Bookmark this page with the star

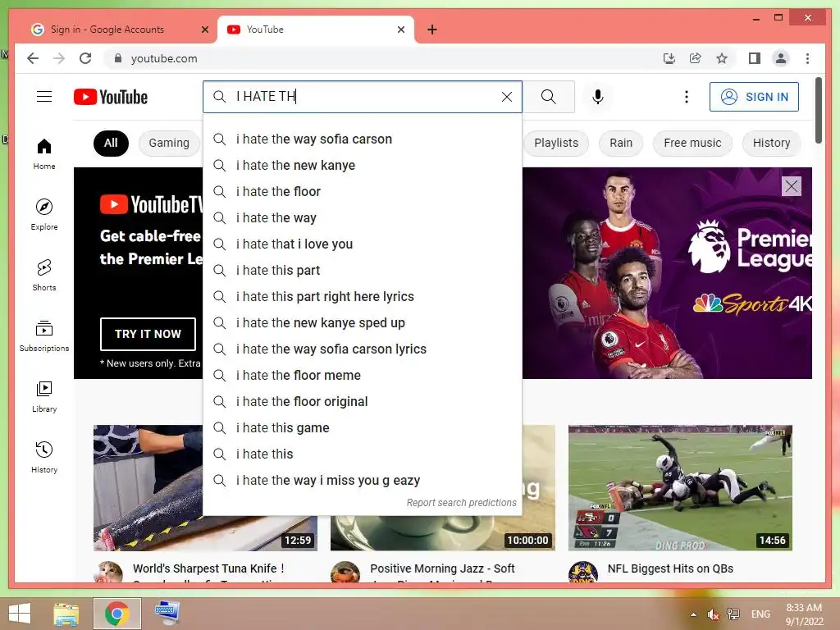[722, 58]
